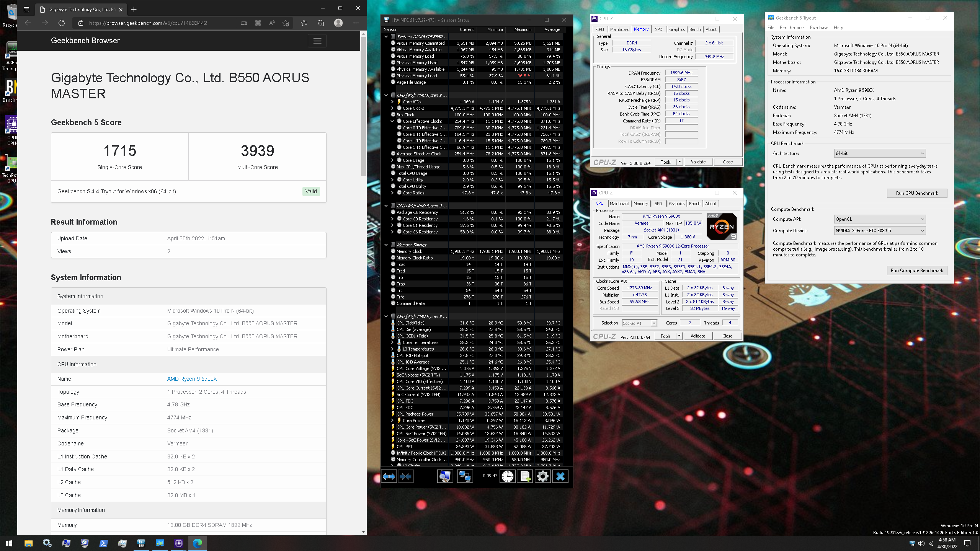Open Edge Favorites star-list icon
This screenshot has width=980, height=551.
304,23
